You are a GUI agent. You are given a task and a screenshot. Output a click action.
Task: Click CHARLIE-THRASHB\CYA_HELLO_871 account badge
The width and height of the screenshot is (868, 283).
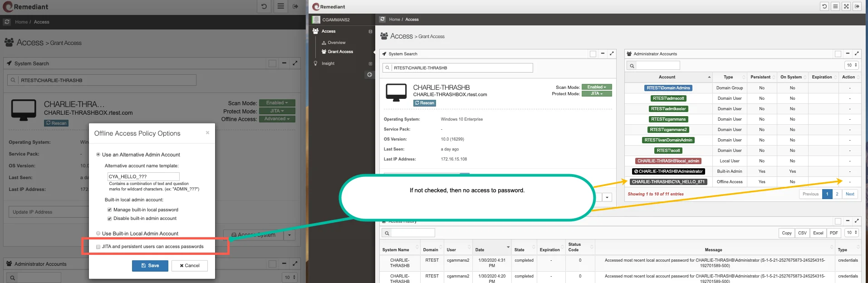pos(668,182)
